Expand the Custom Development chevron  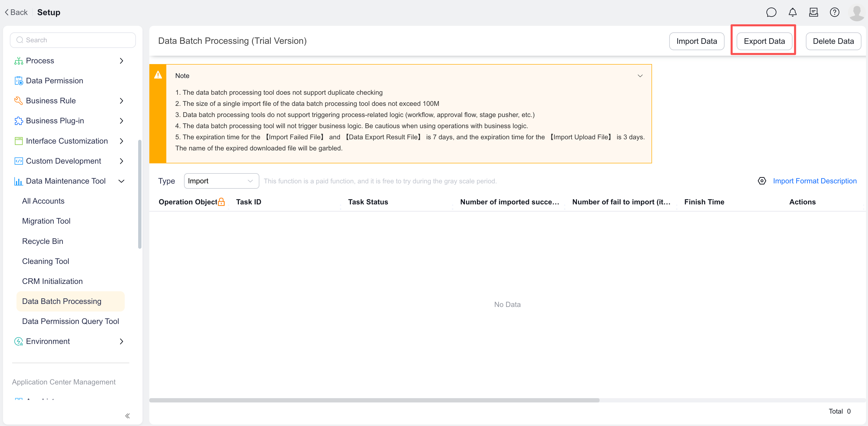tap(122, 161)
